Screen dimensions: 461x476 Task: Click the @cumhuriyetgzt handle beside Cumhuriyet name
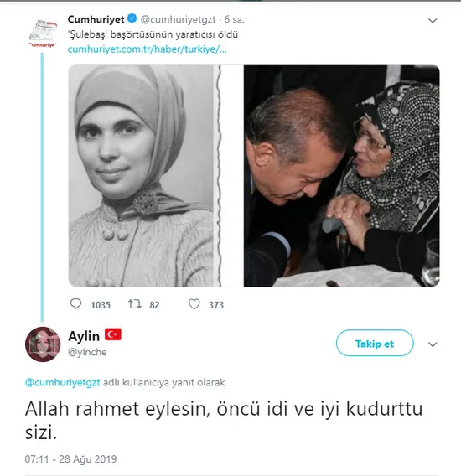tap(178, 20)
